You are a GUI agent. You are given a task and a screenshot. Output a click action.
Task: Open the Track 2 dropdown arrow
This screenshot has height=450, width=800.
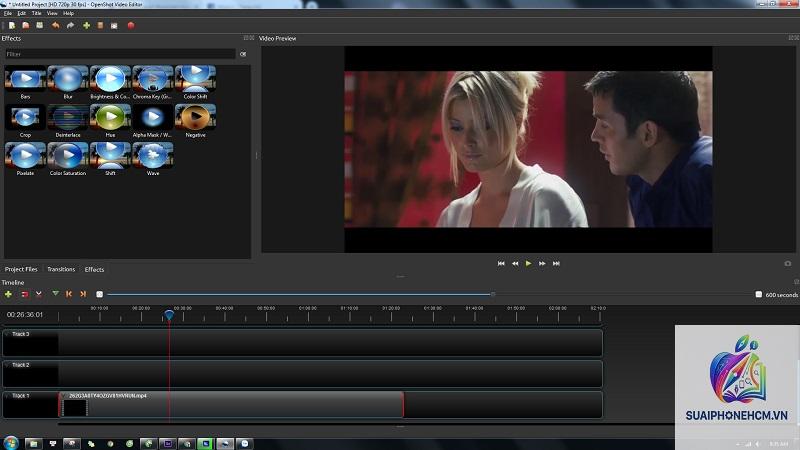point(7,365)
